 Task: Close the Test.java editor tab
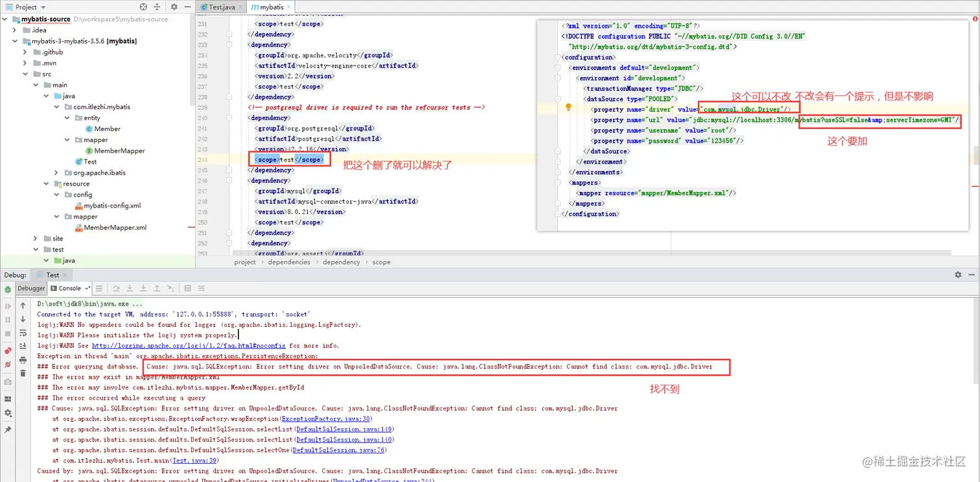240,7
